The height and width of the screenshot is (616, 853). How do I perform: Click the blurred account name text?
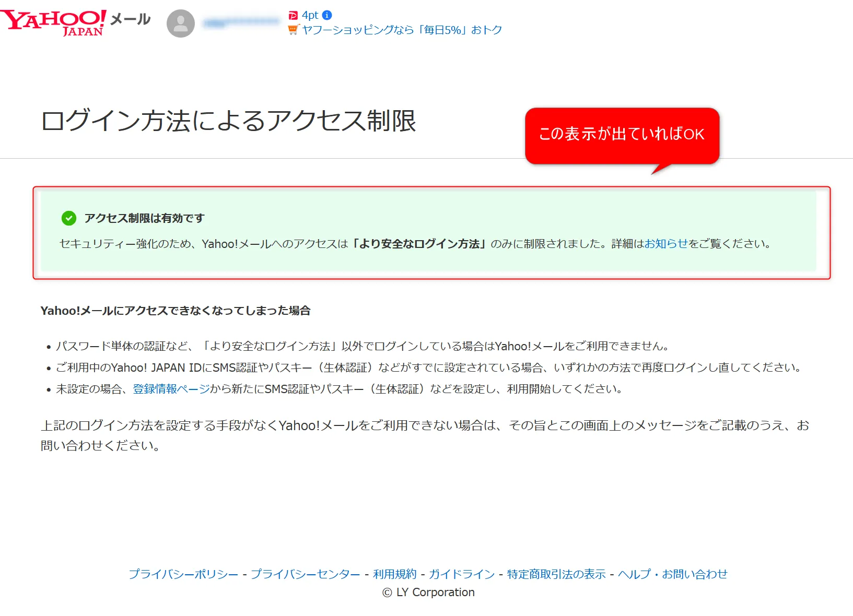coord(241,22)
